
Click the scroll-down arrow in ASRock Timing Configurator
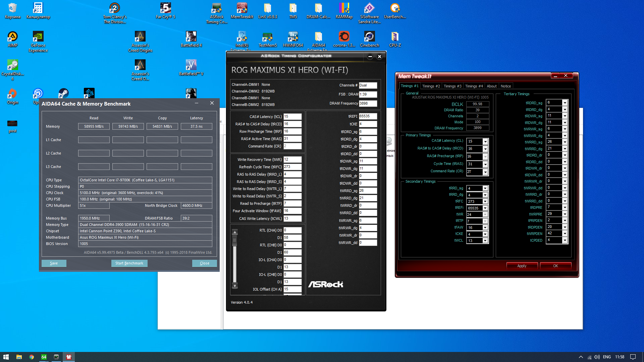(235, 286)
